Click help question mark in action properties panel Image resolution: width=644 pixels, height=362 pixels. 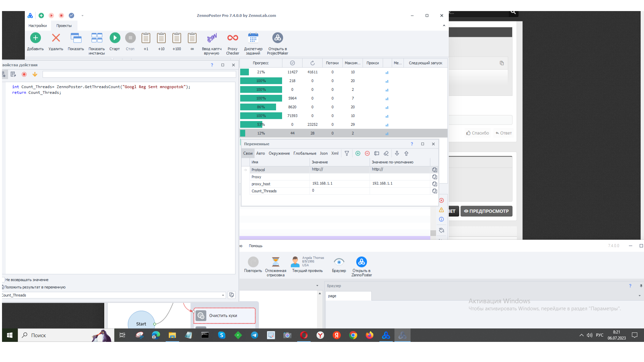click(212, 65)
